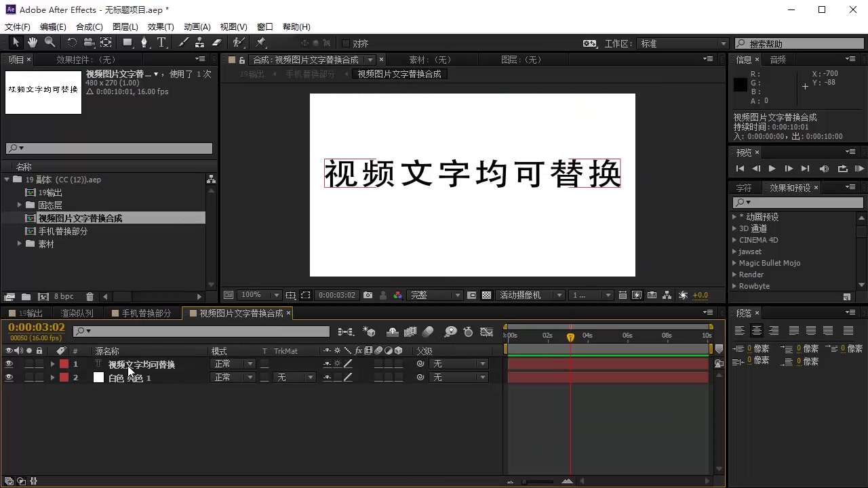The image size is (868, 488).
Task: Select the Zoom tool
Action: pos(50,42)
